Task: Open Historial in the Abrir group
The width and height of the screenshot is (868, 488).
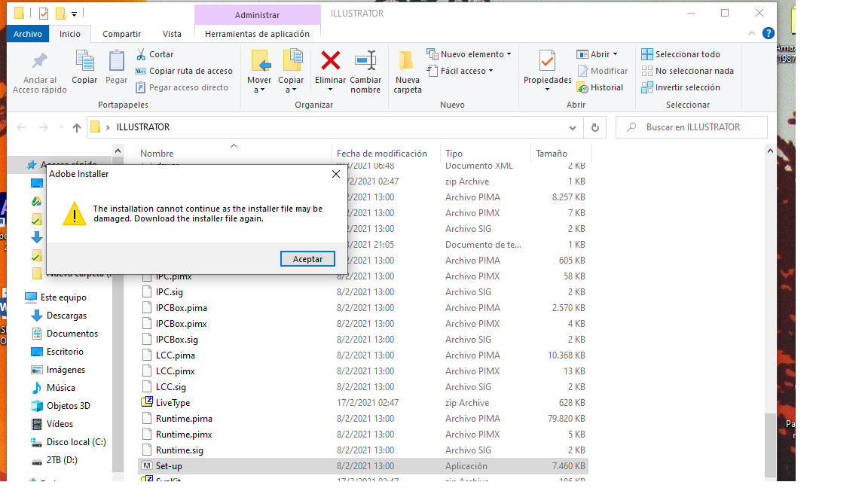Action: pos(600,87)
